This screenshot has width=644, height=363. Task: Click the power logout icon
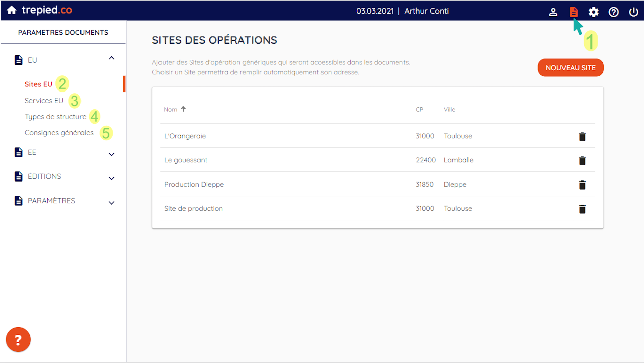click(x=634, y=12)
